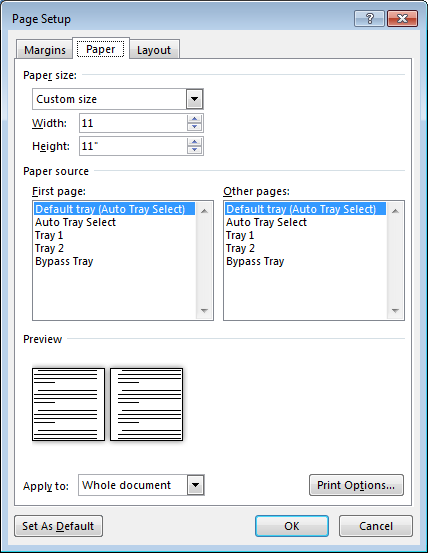Decrease Width with the down arrow
This screenshot has height=553, width=428.
195,127
